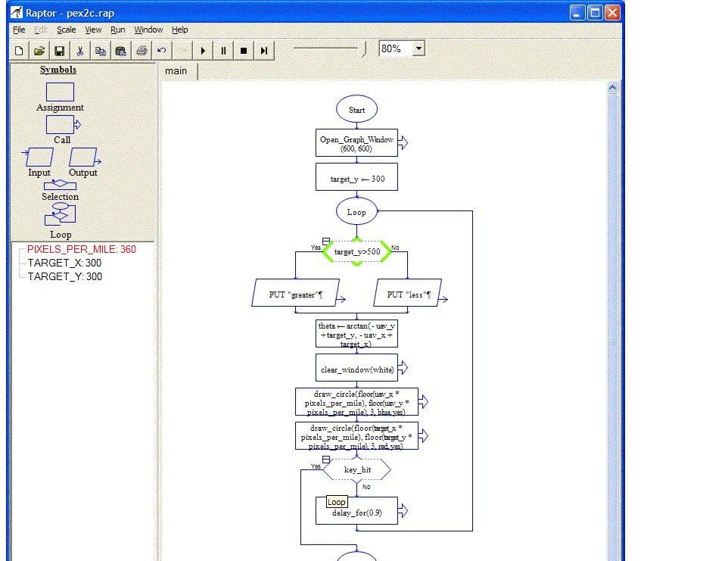The image size is (728, 561).
Task: Open the File menu
Action: (19, 30)
